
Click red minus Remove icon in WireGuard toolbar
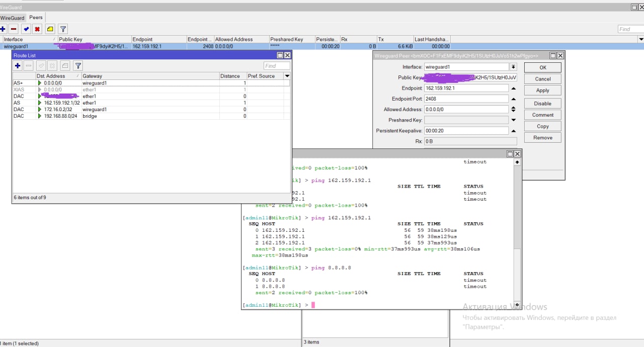coord(14,29)
